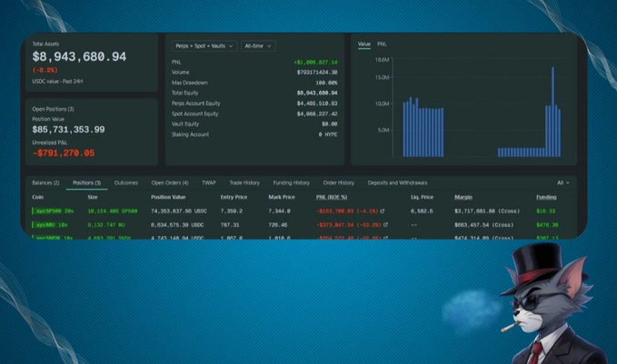Click the Size column header
The height and width of the screenshot is (364, 617).
tap(93, 197)
